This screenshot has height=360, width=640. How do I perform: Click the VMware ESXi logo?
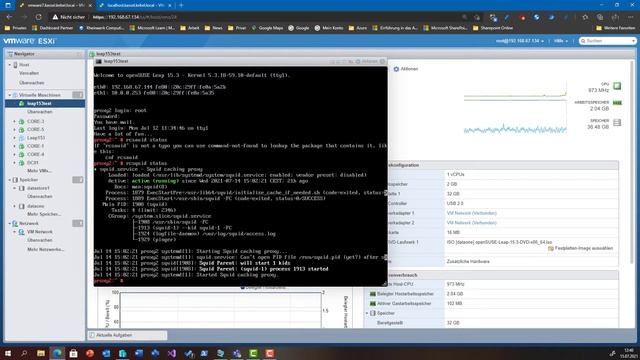[x=29, y=41]
